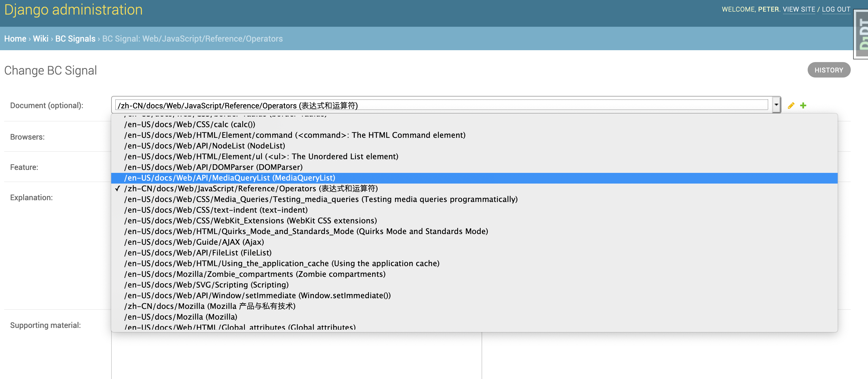Click the green plus add document icon
This screenshot has height=379, width=868.
click(803, 106)
